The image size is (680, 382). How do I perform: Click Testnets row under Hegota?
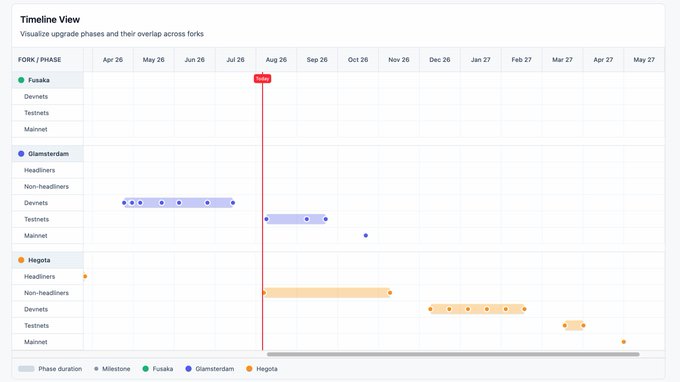click(48, 326)
